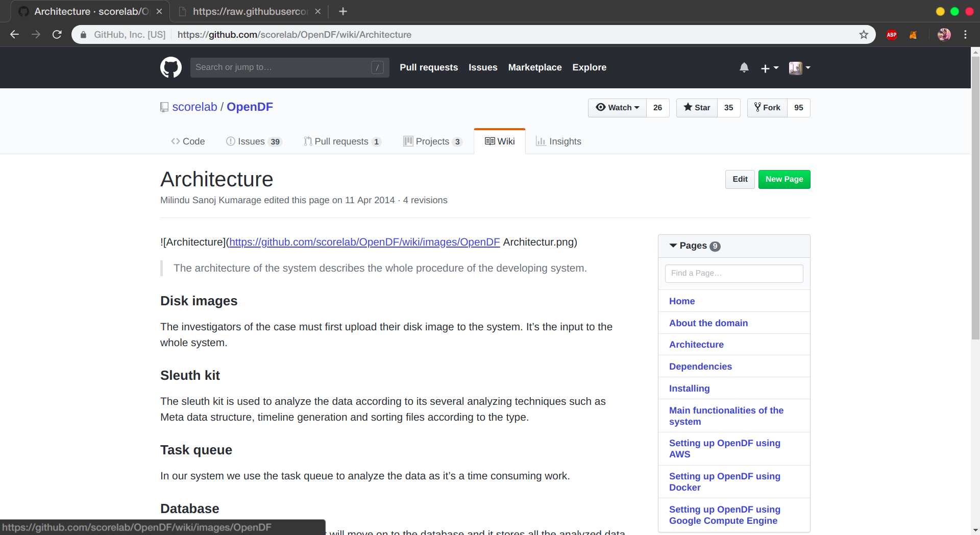Open the Watch dropdown button

(x=617, y=108)
